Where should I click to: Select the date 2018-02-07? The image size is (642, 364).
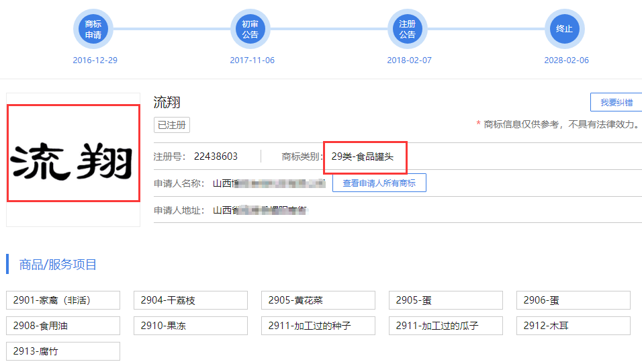pos(410,60)
